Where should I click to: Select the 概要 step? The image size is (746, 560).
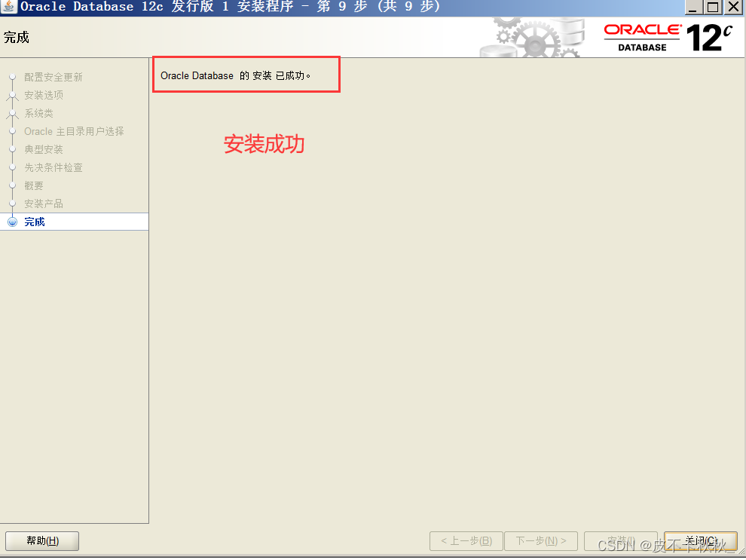[x=34, y=185]
